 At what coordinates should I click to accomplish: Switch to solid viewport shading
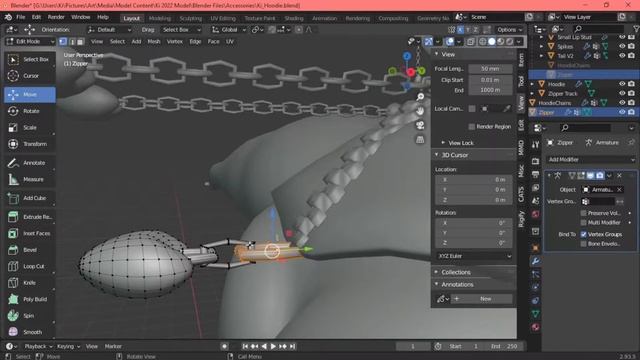[492, 42]
